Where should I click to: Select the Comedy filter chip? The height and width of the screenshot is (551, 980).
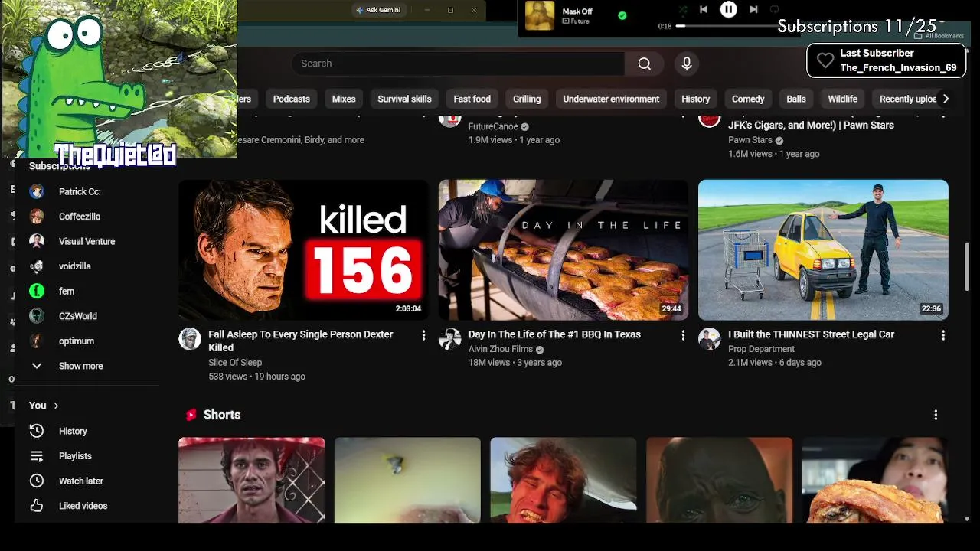tap(748, 99)
